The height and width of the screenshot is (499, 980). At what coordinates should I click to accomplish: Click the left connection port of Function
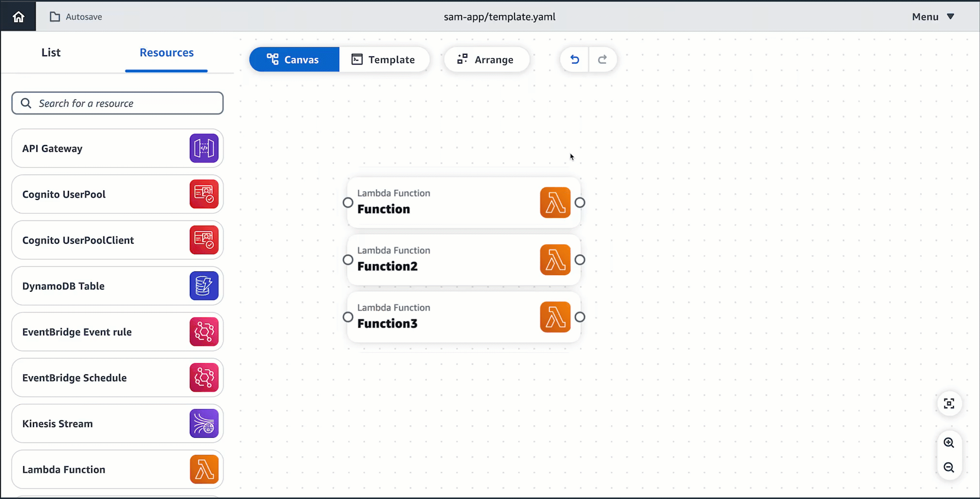(x=347, y=202)
